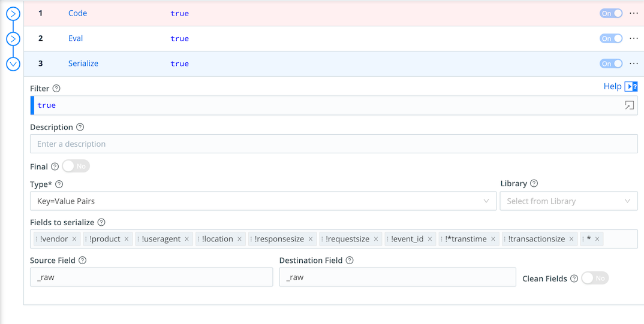
Task: Remove the !requestsize field tag
Action: [x=376, y=239]
